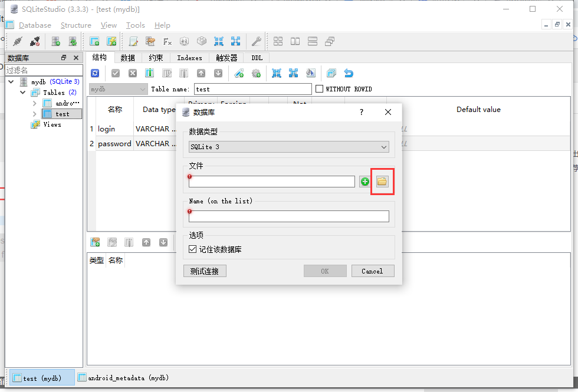Switch to the 数据 tab
The height and width of the screenshot is (392, 578).
click(x=128, y=58)
